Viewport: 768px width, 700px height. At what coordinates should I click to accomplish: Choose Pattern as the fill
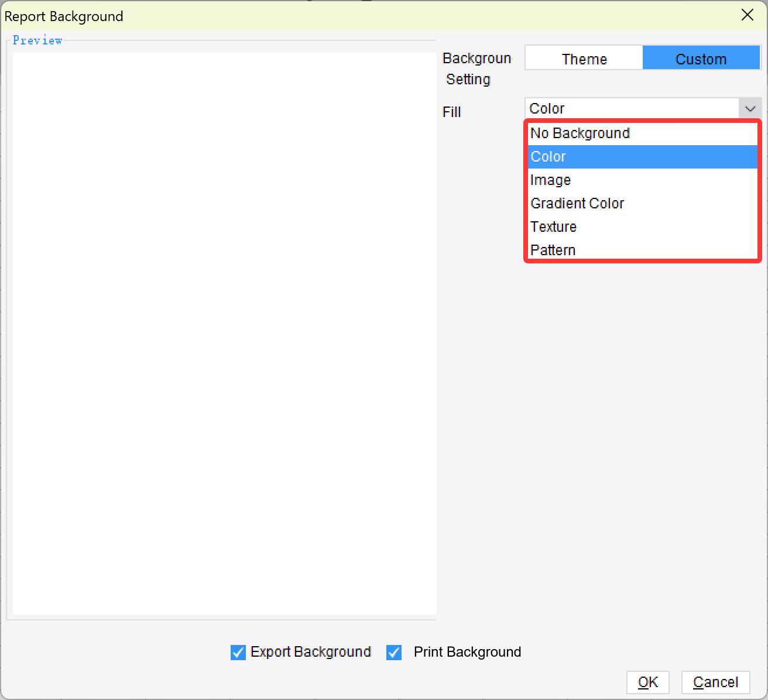point(553,250)
